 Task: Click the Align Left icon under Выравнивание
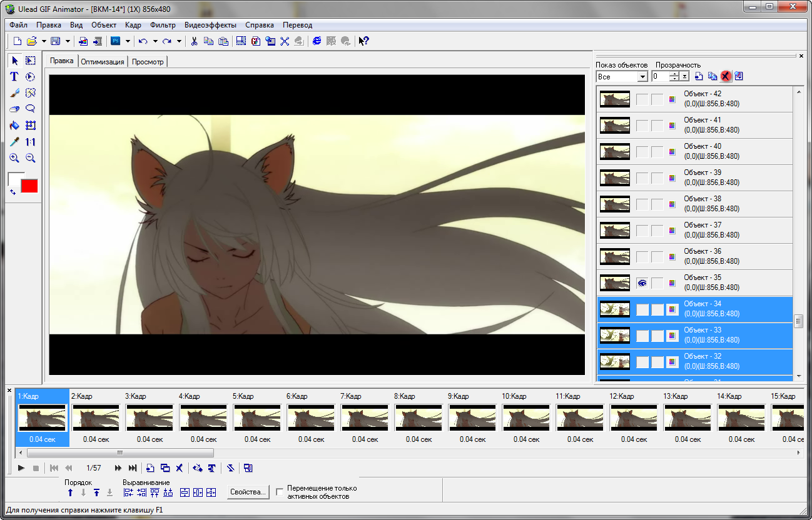[x=128, y=492]
